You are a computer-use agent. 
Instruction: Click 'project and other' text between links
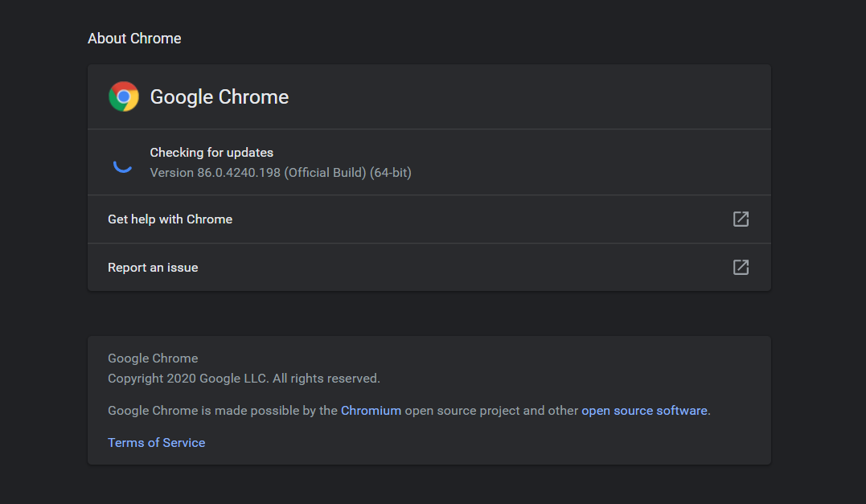click(491, 411)
